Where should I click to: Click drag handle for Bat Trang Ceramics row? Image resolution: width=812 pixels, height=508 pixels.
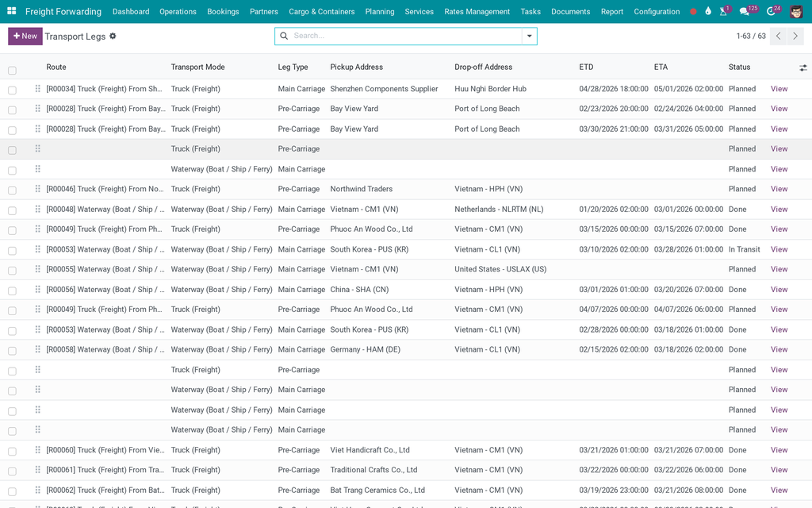[38, 490]
